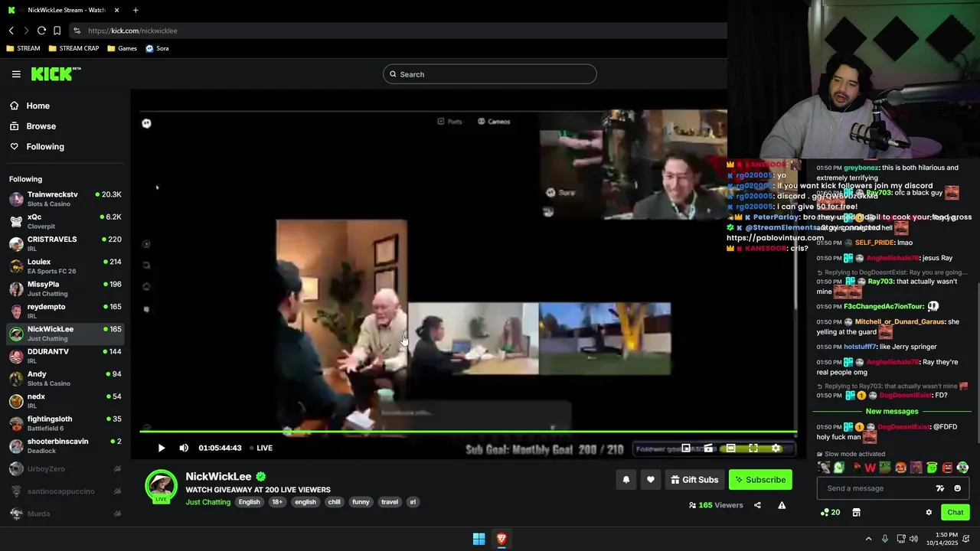Open the reydempto channel
This screenshot has width=980, height=551.
[x=65, y=311]
